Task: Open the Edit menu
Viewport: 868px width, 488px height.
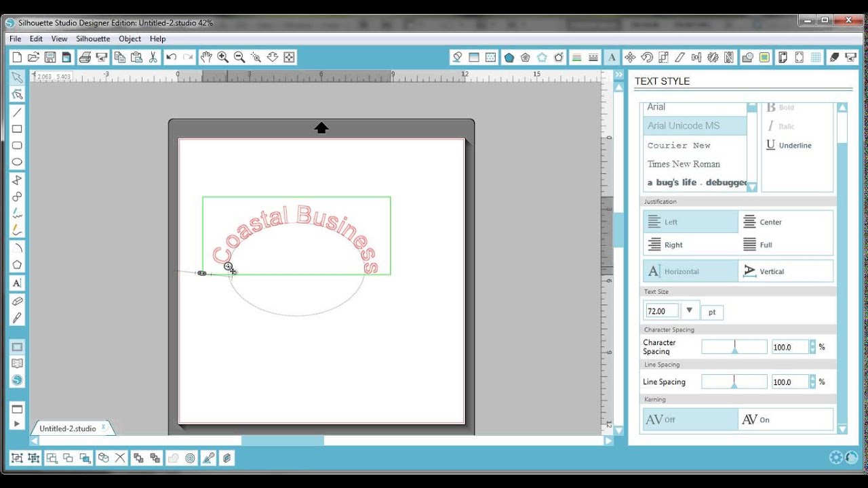Action: (x=36, y=39)
